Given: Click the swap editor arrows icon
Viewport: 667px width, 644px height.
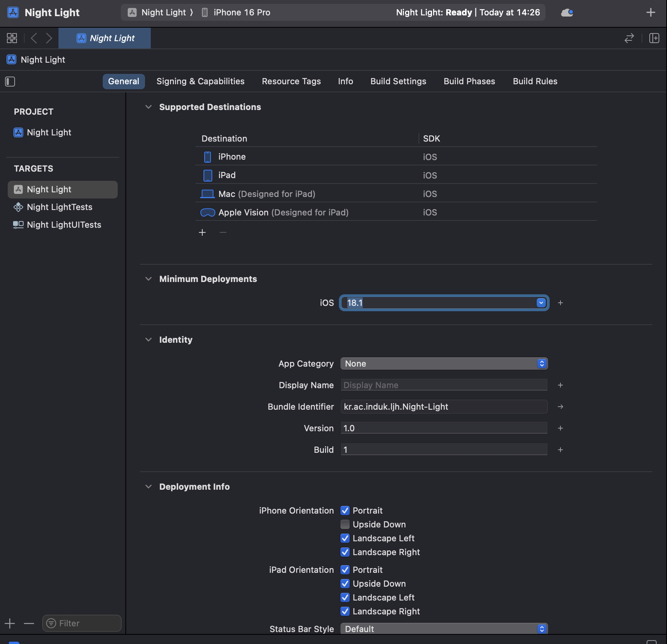Looking at the screenshot, I should pos(629,38).
